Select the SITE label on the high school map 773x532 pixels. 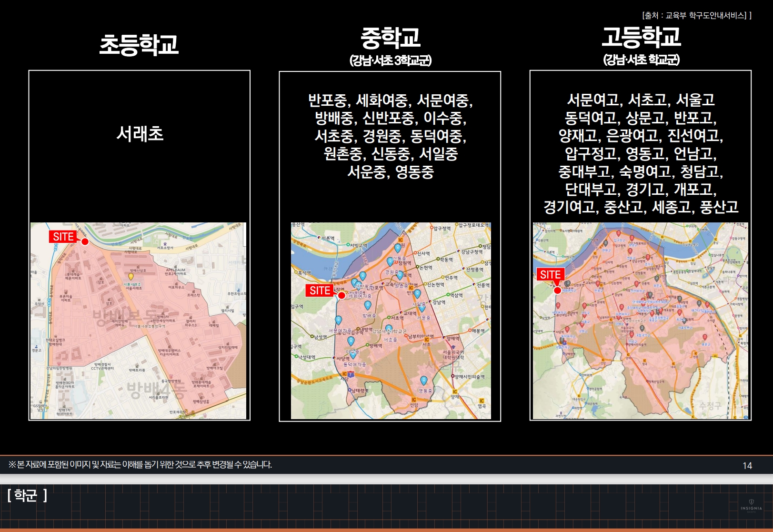click(550, 274)
